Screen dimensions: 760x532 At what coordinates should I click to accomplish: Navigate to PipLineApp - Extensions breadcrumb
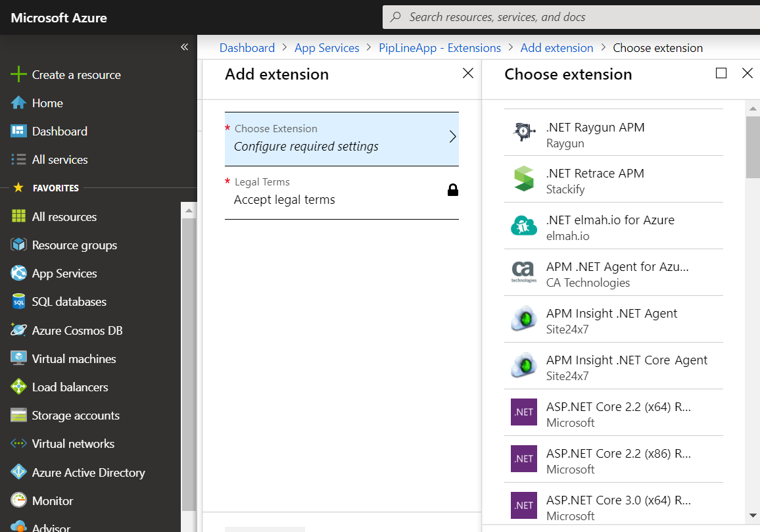pyautogui.click(x=440, y=48)
